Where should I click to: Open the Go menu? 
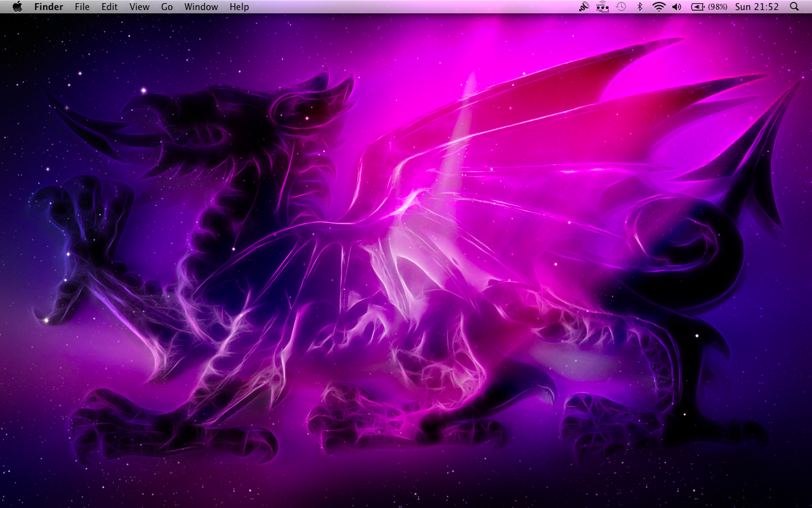coord(167,7)
